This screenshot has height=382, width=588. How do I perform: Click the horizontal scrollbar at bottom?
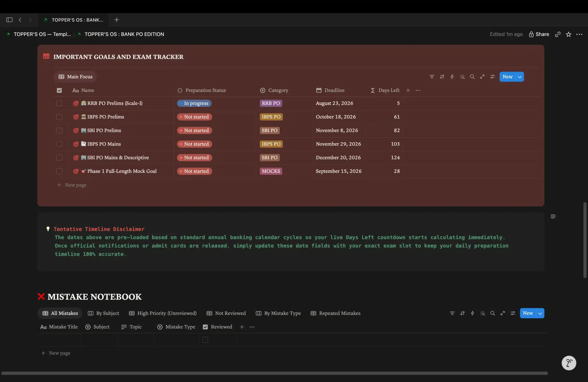274,373
